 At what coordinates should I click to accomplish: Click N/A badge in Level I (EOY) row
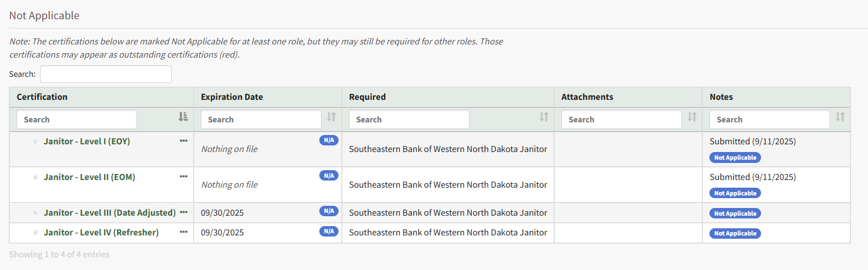[329, 140]
